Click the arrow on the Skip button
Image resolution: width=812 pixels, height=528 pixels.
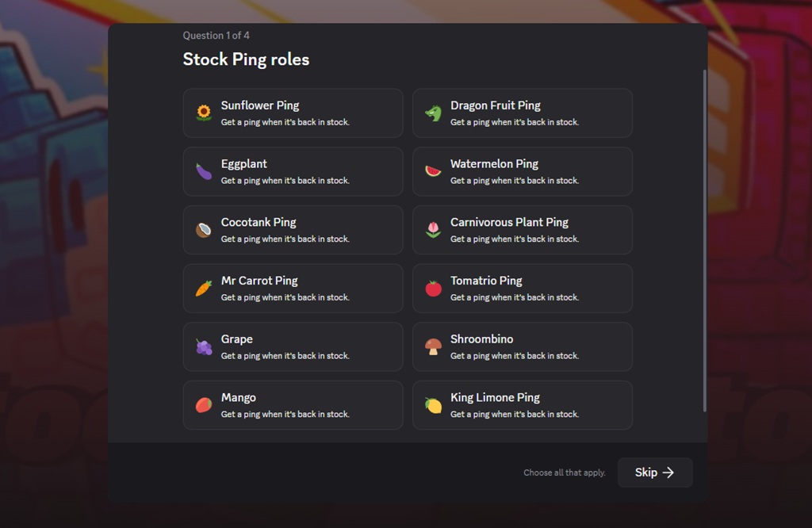(668, 473)
